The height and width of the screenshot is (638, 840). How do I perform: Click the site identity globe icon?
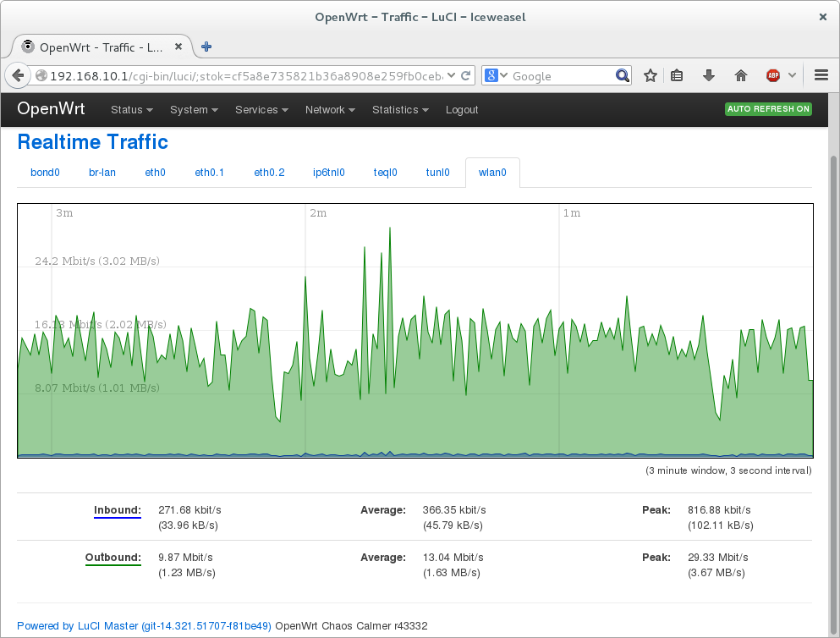tap(41, 76)
